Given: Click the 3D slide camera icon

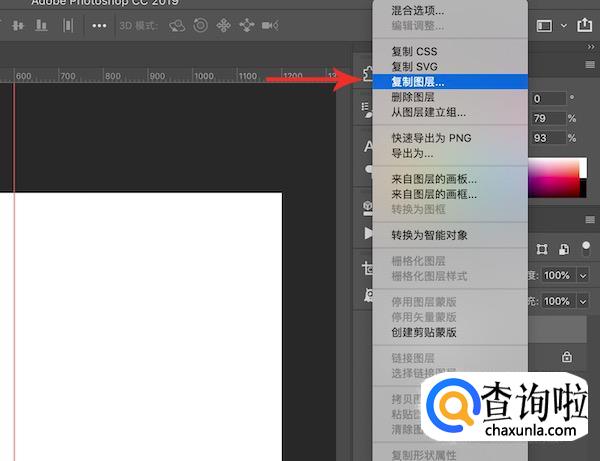Looking at the screenshot, I should (247, 26).
